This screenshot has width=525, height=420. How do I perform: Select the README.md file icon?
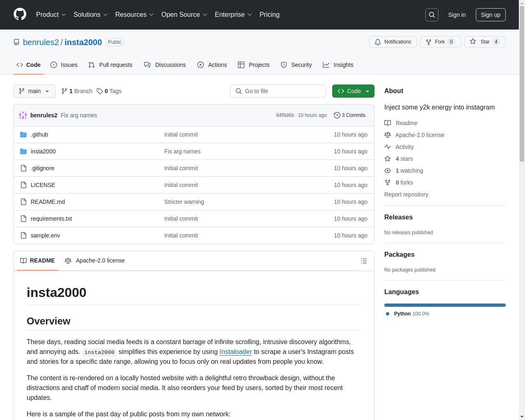click(x=23, y=202)
